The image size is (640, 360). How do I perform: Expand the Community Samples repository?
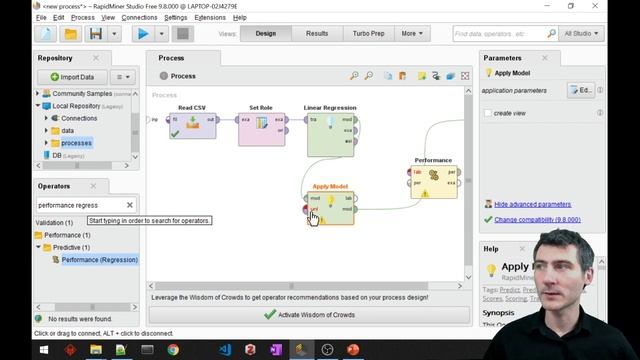38,93
